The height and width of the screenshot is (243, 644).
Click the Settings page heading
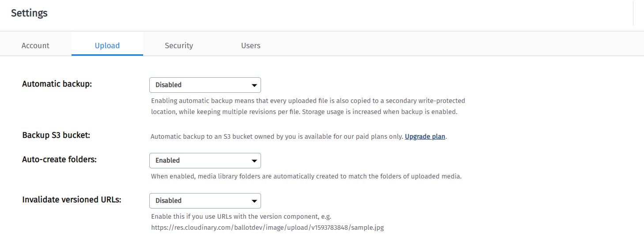tap(29, 13)
